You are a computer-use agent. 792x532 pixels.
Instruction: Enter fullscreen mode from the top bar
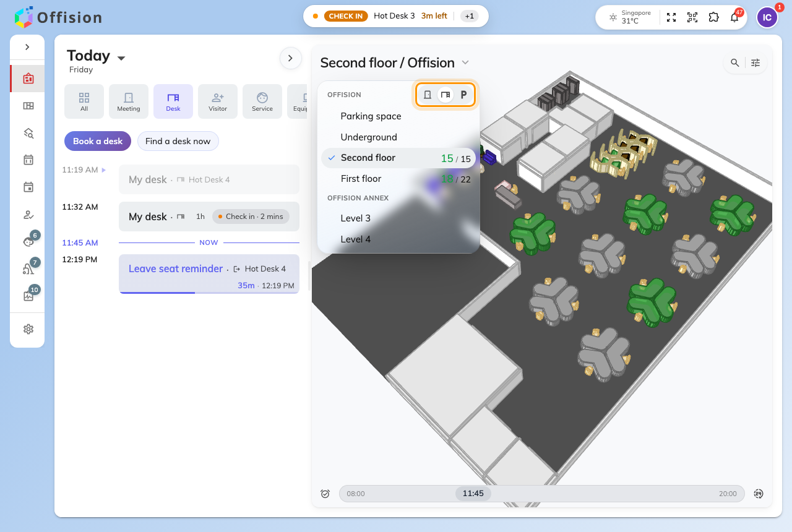pos(671,17)
